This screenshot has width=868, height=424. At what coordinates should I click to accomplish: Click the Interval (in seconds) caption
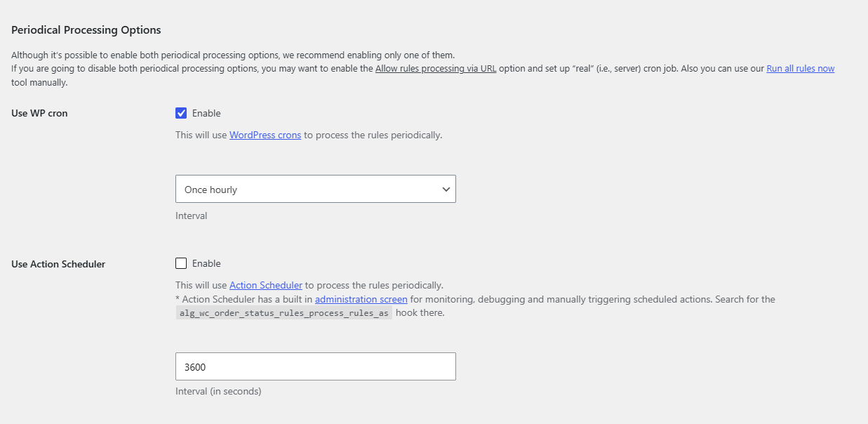[x=218, y=391]
